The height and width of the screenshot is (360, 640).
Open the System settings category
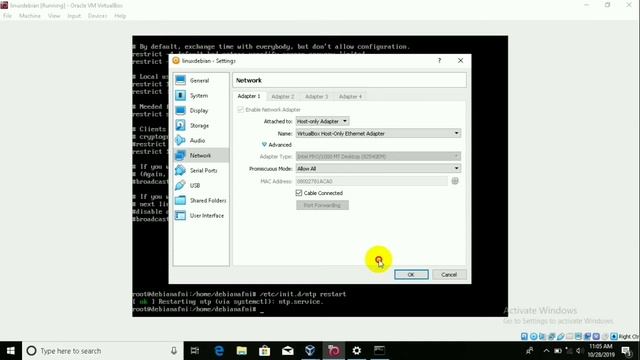(x=200, y=96)
